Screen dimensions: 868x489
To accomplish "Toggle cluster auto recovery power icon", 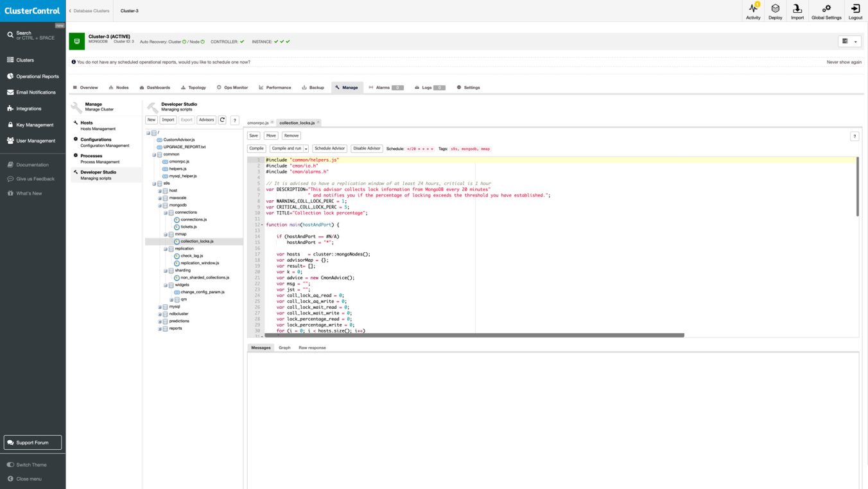I will click(184, 42).
